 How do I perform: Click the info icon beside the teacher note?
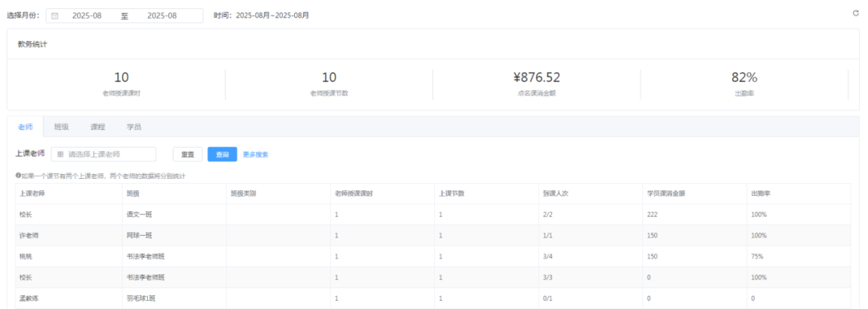(x=18, y=176)
